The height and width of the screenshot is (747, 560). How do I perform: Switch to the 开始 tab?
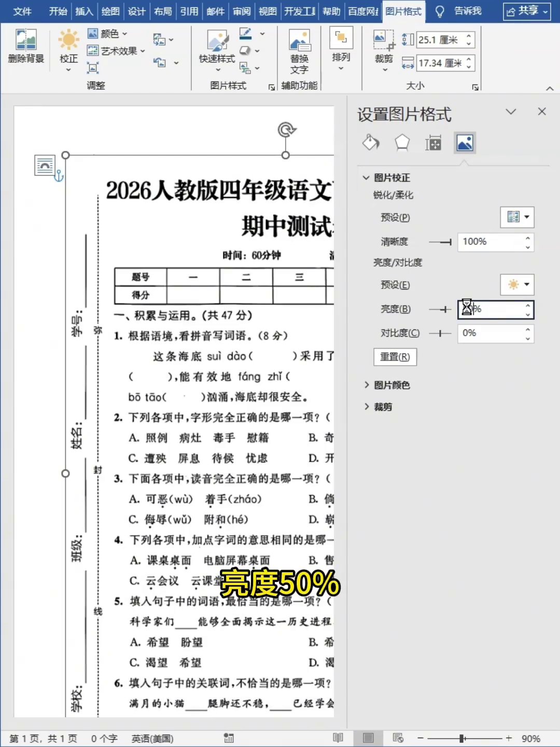[58, 11]
